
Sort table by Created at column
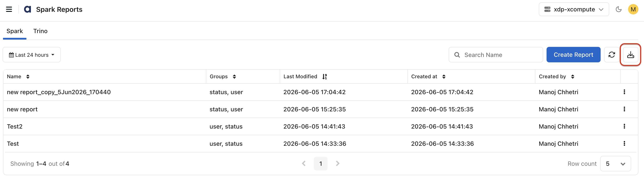[x=444, y=77]
